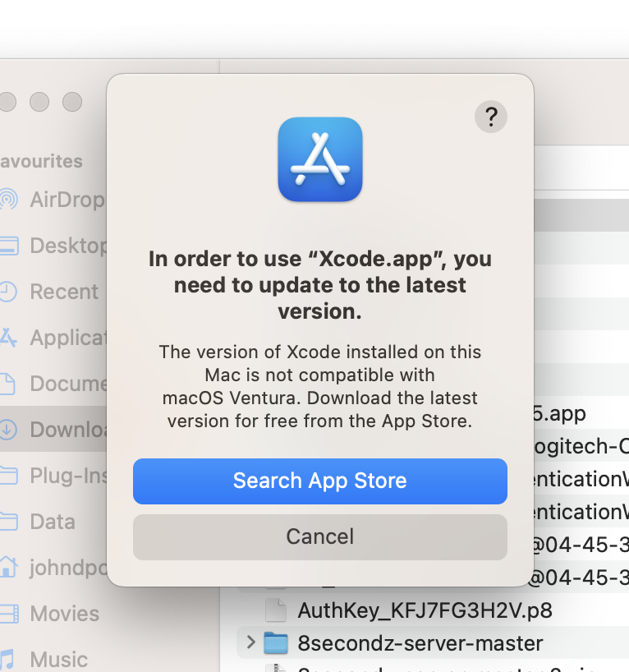The width and height of the screenshot is (629, 672).
Task: Click the blue folder icon beside 8secondz-server-master
Action: point(274,642)
